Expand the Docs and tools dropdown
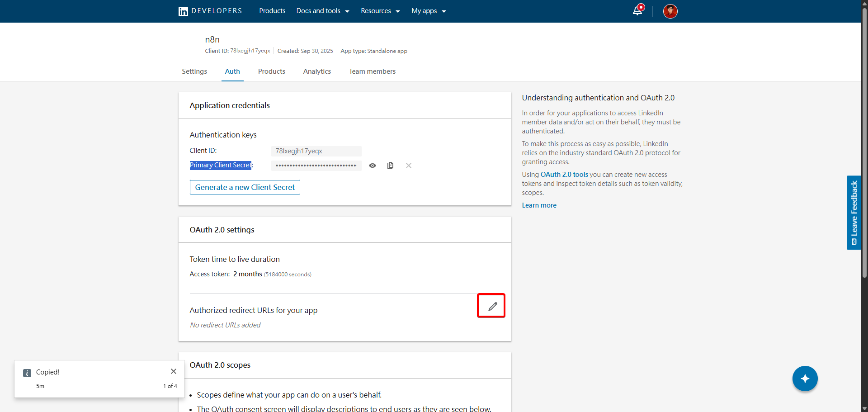Screen dimensions: 868x412 click(x=322, y=10)
